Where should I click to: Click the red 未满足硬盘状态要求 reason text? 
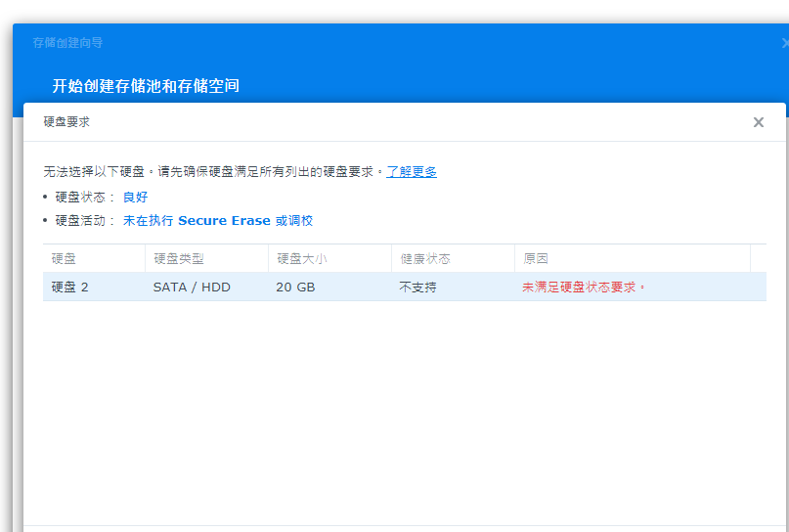(584, 288)
